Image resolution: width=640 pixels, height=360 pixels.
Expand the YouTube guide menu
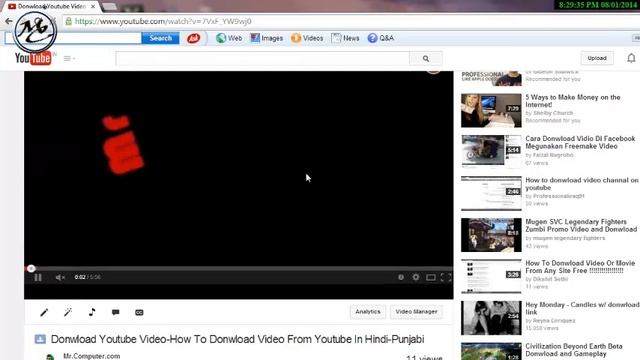69,59
